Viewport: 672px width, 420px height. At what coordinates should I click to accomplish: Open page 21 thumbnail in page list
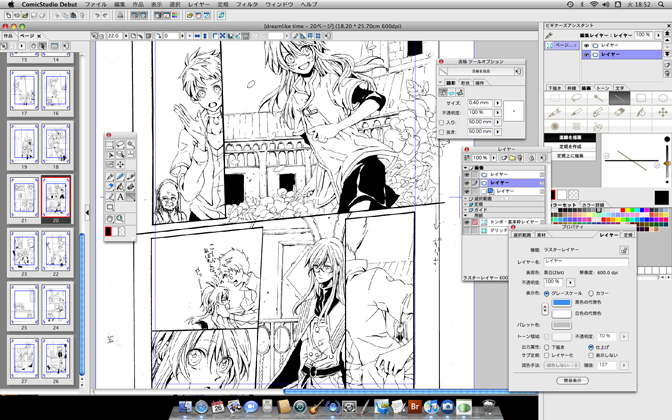[x=24, y=197]
